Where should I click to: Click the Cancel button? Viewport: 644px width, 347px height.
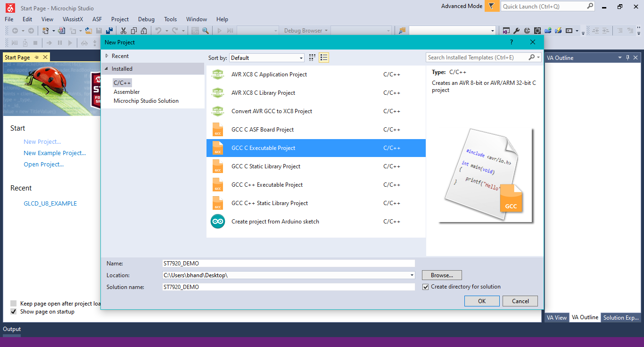pyautogui.click(x=520, y=301)
